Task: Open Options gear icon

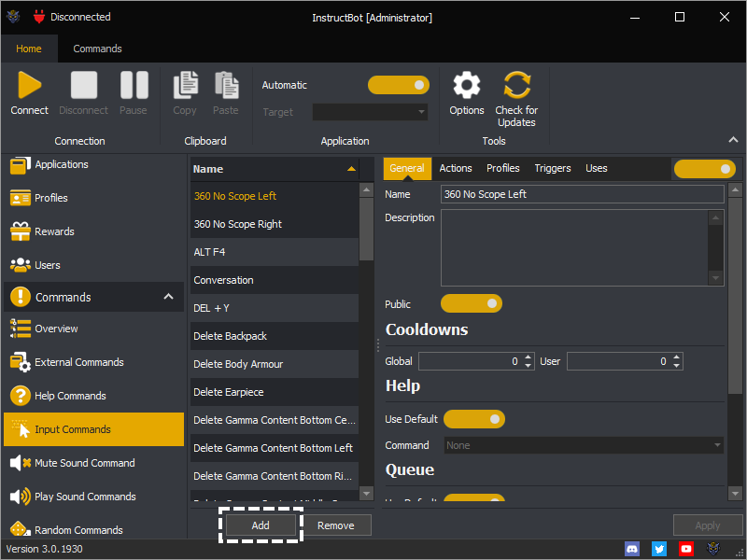Action: [466, 85]
